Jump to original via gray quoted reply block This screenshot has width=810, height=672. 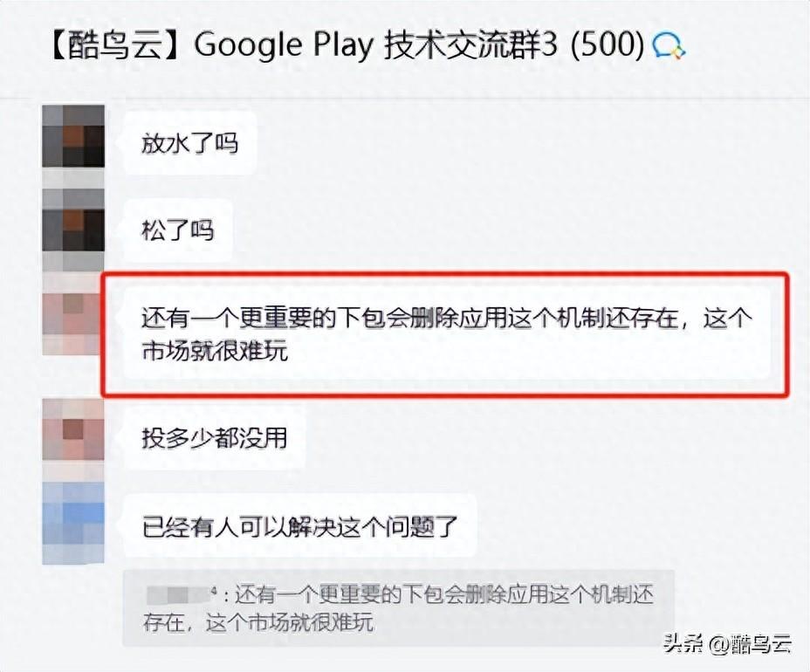click(398, 608)
